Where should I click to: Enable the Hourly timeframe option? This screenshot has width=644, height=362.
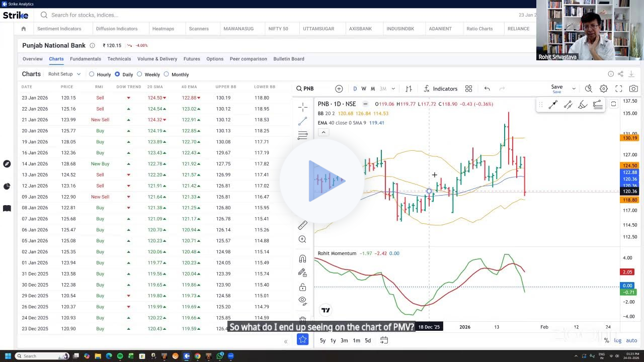click(91, 74)
